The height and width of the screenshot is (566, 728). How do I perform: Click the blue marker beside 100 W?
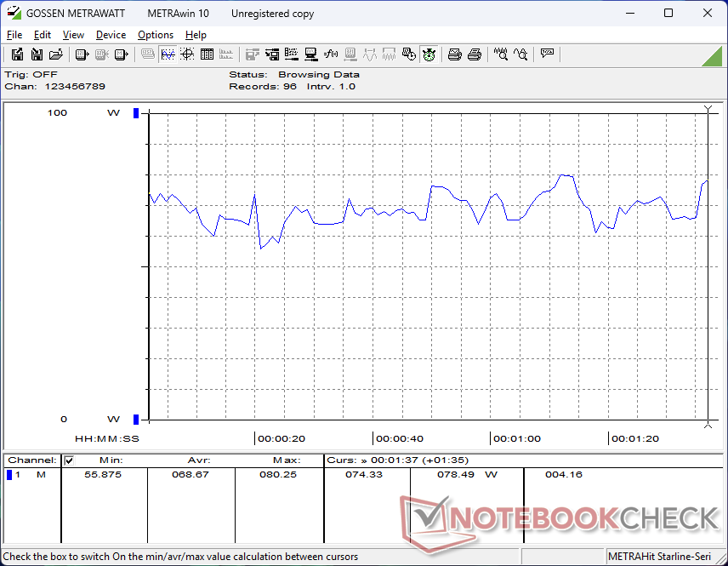click(x=135, y=113)
